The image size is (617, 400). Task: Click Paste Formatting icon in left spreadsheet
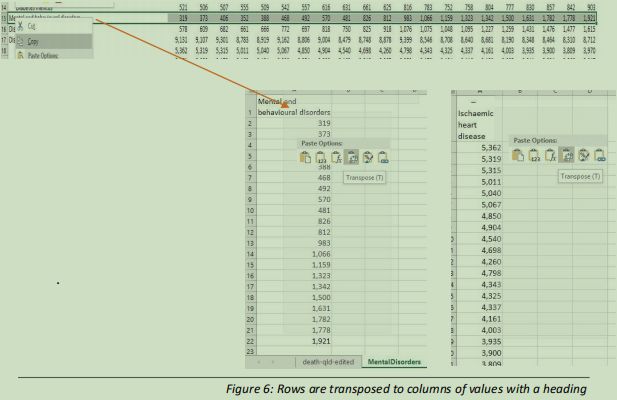tap(367, 157)
